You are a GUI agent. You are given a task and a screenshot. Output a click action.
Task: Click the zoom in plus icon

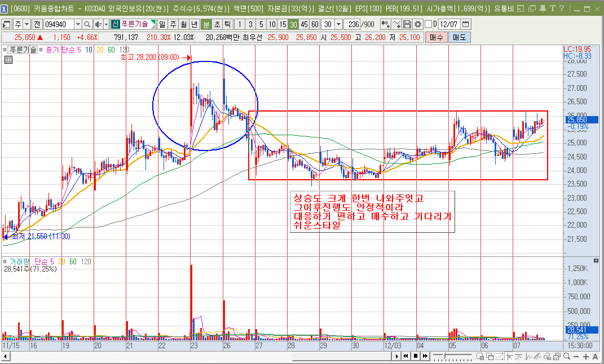[x=586, y=357]
